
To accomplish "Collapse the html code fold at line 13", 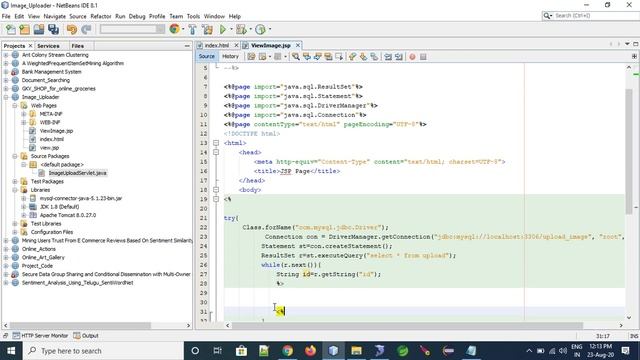I will (216, 143).
